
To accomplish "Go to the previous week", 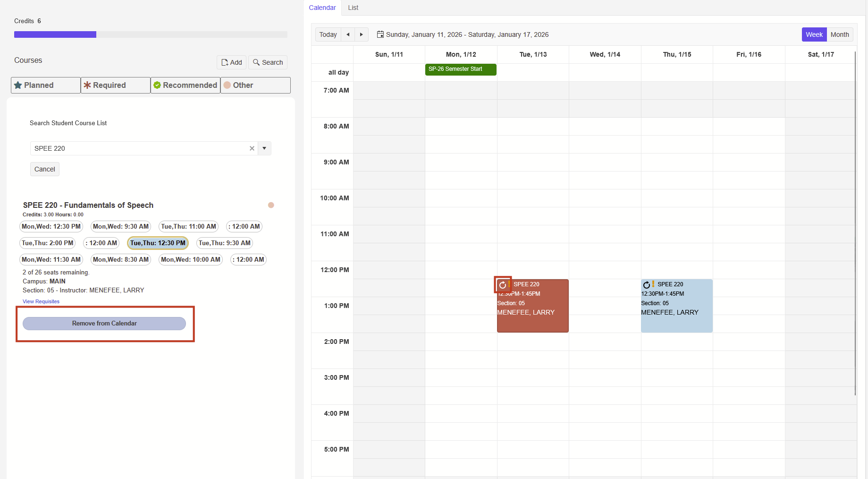I will click(x=348, y=34).
